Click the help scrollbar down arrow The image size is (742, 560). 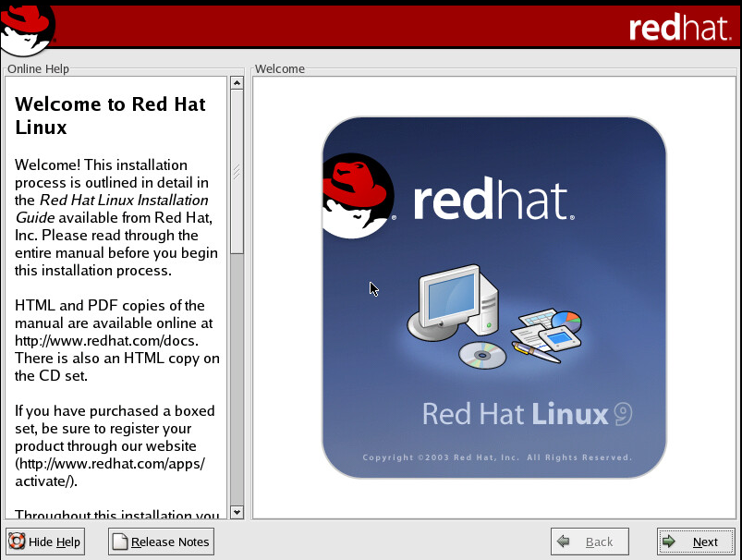tap(237, 512)
